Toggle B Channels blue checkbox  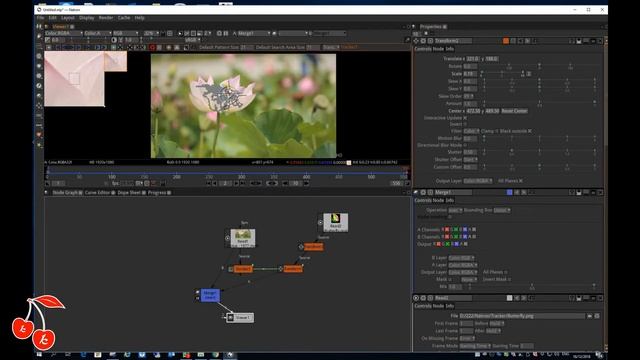(465, 237)
